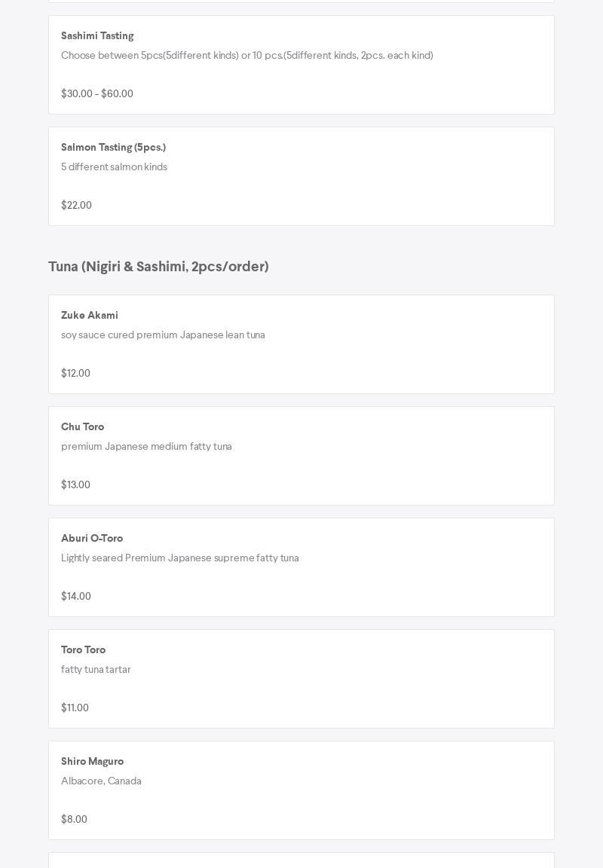Viewport: 603px width, 868px height.
Task: Click the $13.00 Chu Toro price
Action: pos(75,485)
